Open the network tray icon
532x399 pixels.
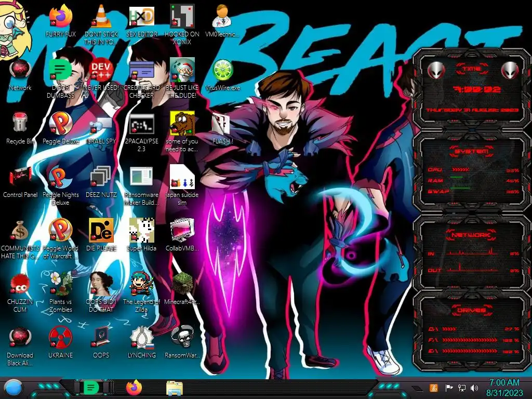pyautogui.click(x=462, y=388)
